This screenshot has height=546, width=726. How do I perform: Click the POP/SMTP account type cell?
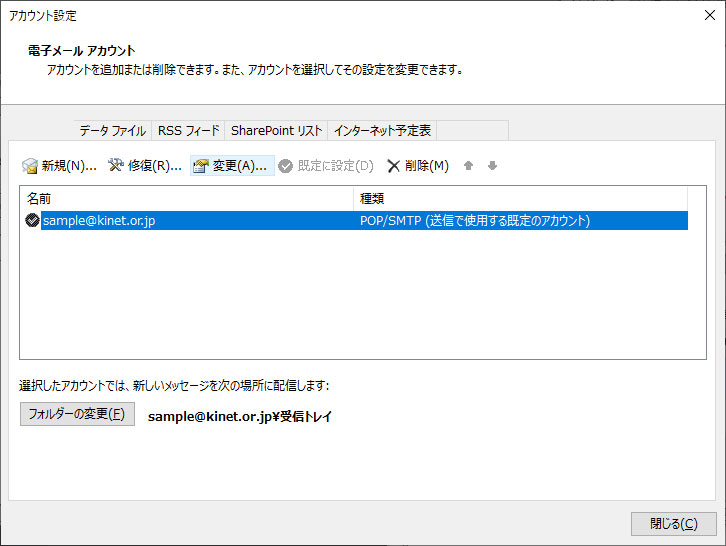pos(475,220)
